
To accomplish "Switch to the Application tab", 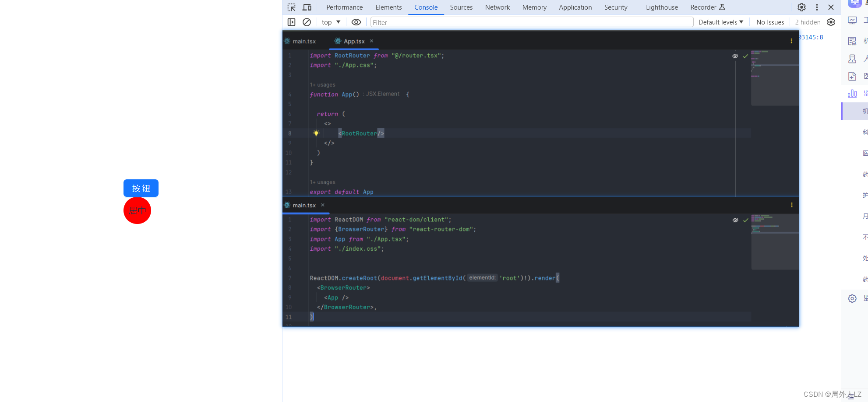I will coord(575,7).
